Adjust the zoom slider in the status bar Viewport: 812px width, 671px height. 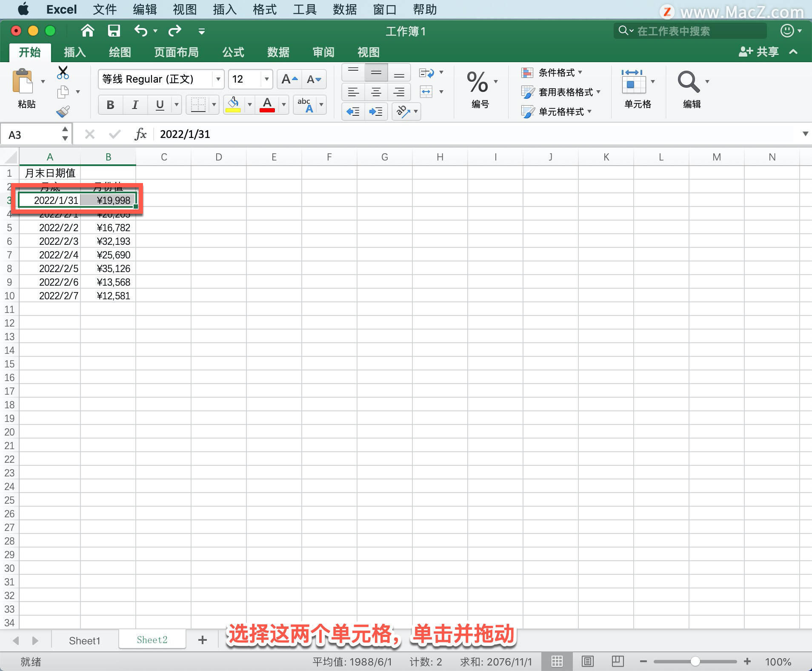pyautogui.click(x=695, y=661)
